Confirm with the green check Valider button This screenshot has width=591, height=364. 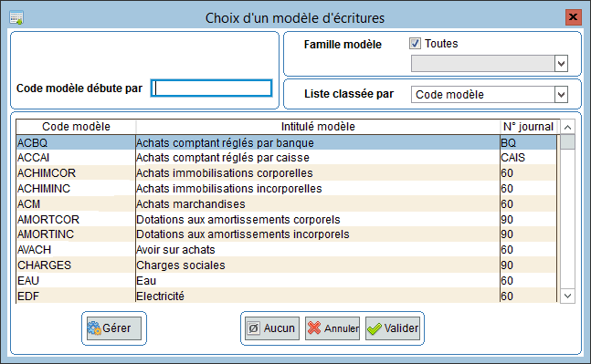click(393, 328)
